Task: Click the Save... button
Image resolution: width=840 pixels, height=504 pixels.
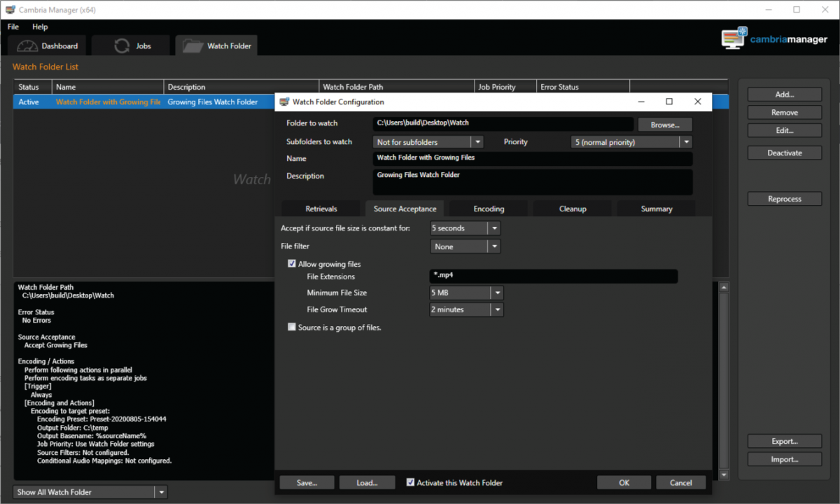Action: pos(307,482)
